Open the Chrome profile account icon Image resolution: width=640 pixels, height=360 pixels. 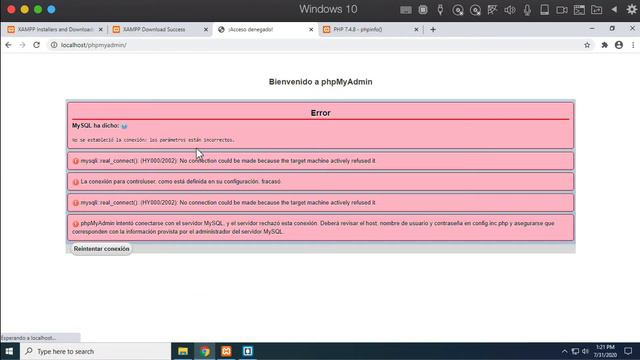click(619, 45)
